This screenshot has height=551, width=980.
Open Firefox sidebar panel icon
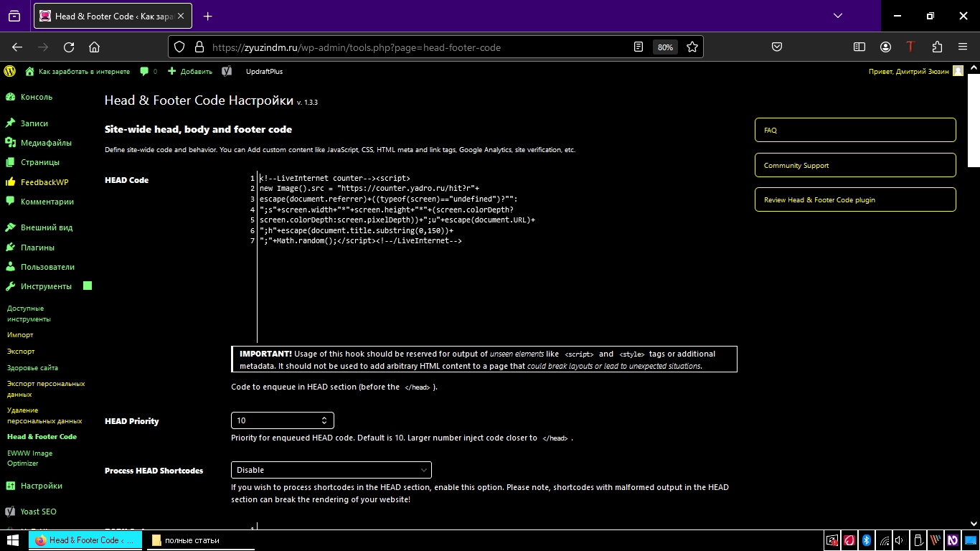click(x=859, y=47)
